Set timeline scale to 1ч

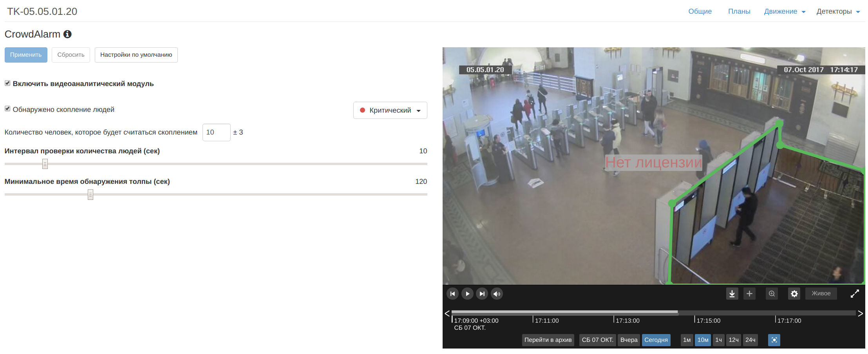718,340
